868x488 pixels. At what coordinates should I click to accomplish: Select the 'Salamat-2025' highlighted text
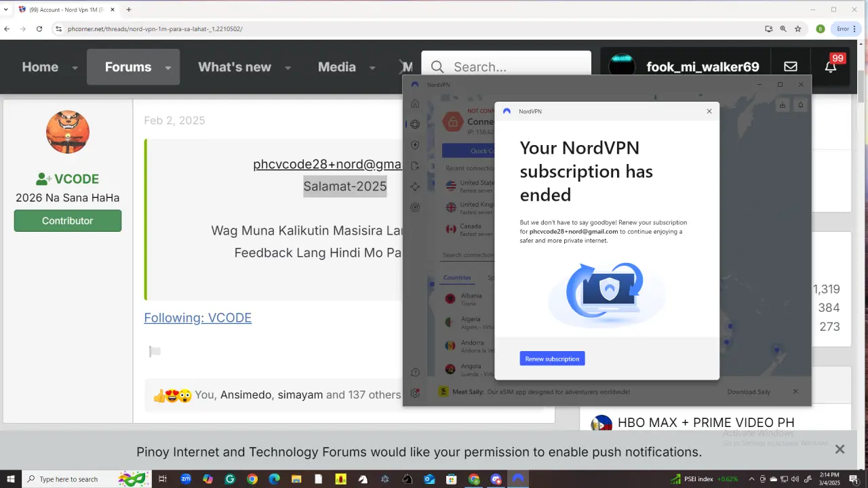pyautogui.click(x=345, y=186)
